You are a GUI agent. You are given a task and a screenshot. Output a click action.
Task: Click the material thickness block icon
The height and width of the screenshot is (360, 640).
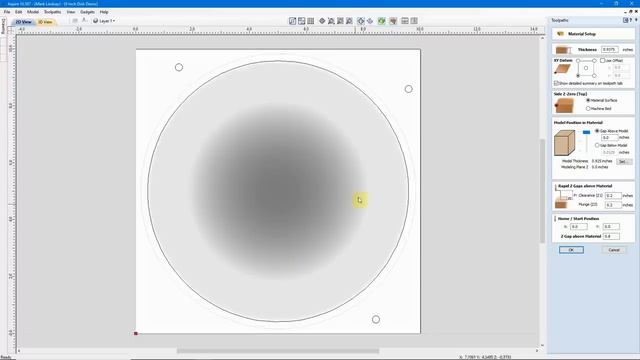pyautogui.click(x=563, y=50)
